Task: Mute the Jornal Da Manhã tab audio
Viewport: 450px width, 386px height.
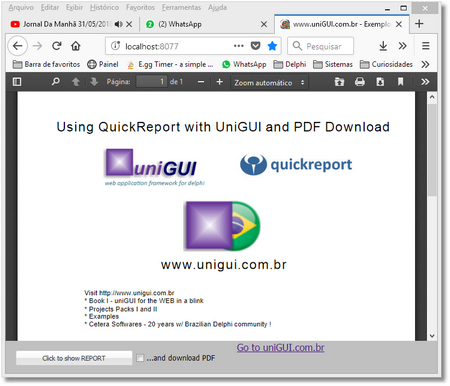Action: click(118, 24)
